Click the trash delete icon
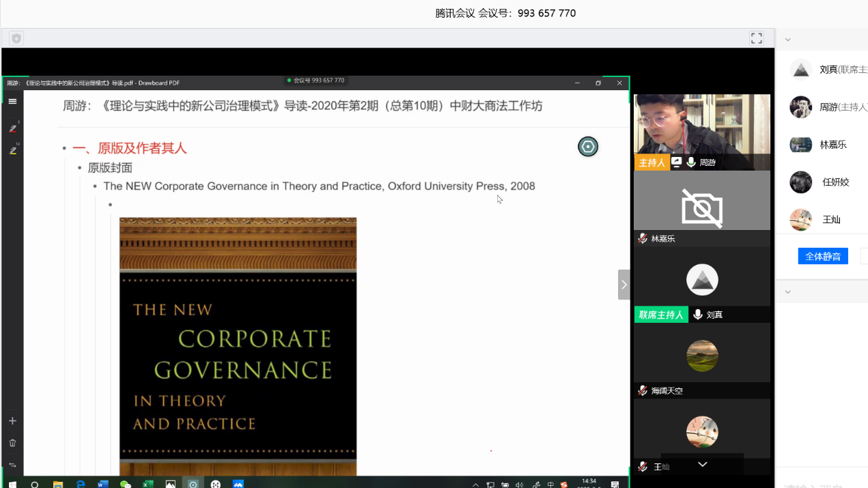Image resolution: width=868 pixels, height=488 pixels. pyautogui.click(x=12, y=443)
